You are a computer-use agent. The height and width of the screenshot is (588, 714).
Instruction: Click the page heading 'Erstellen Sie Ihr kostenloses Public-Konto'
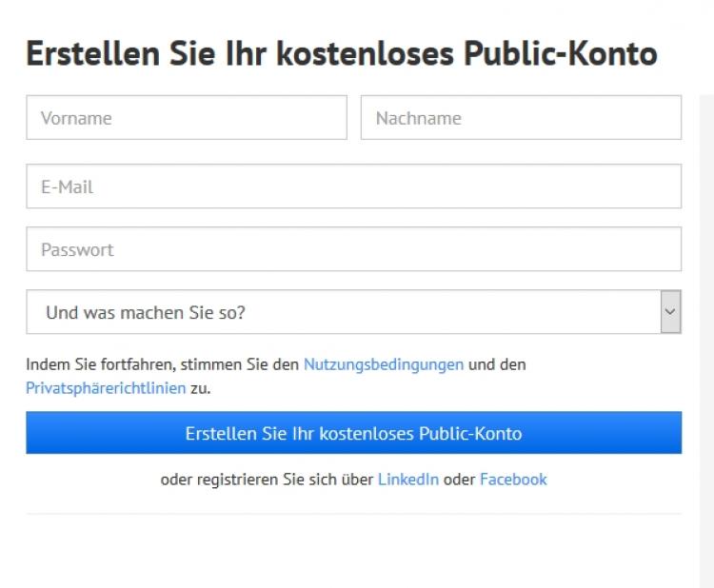(342, 54)
